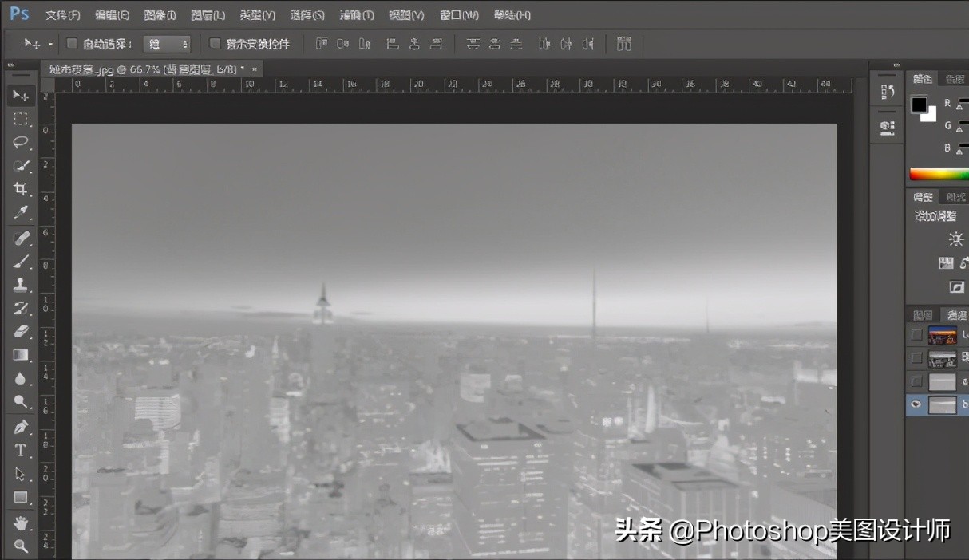Open the 滤镜 (Filter) menu
Screen dimensions: 969x560
[x=357, y=14]
